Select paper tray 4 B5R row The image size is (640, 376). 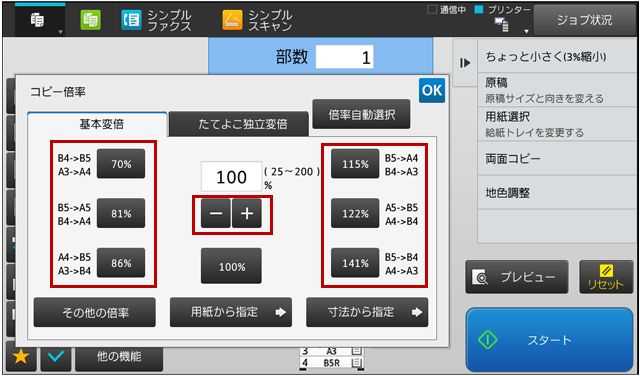point(331,363)
